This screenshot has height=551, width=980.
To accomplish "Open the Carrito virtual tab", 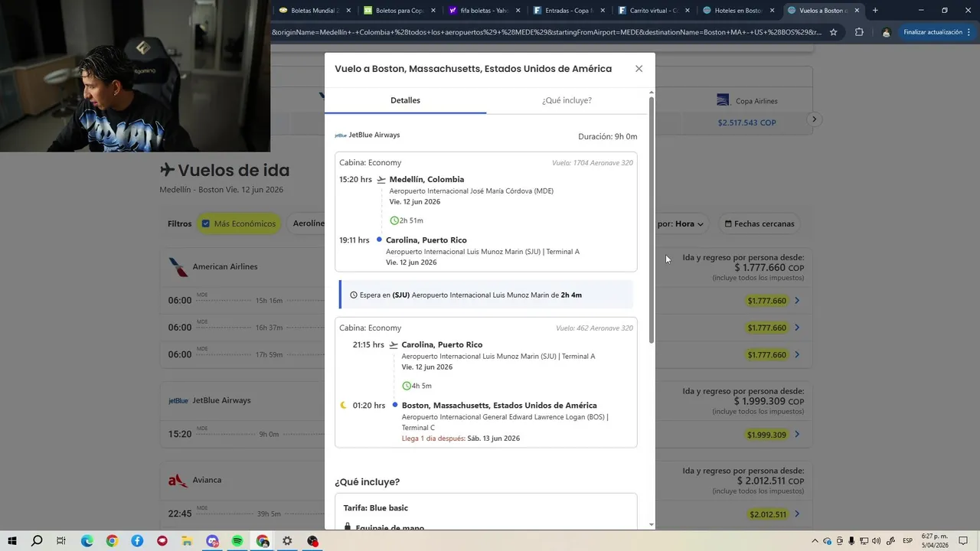I will [x=653, y=11].
